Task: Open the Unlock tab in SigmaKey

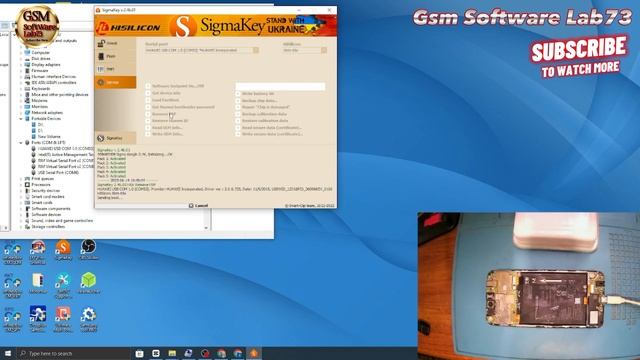Action: coord(115,43)
